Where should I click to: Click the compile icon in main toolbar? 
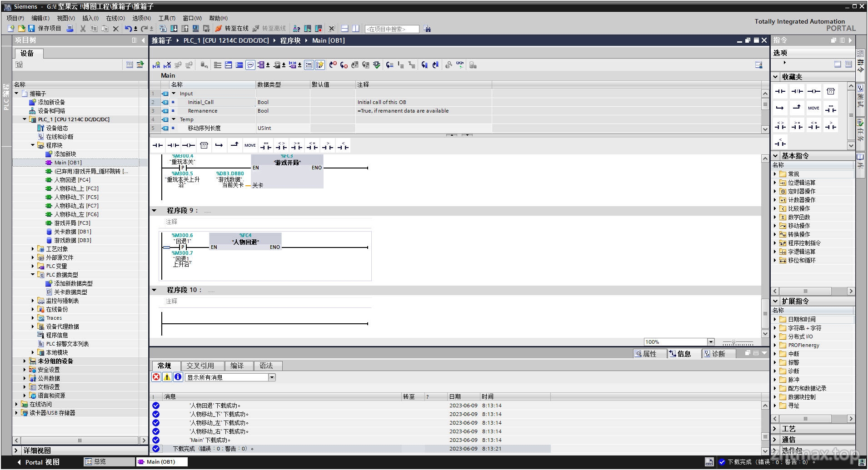tap(163, 29)
